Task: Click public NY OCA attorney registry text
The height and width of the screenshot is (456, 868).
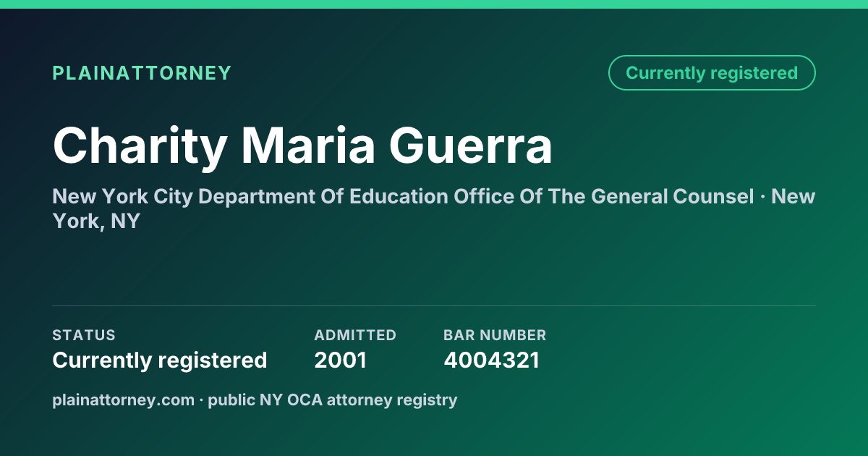Action: tap(333, 400)
